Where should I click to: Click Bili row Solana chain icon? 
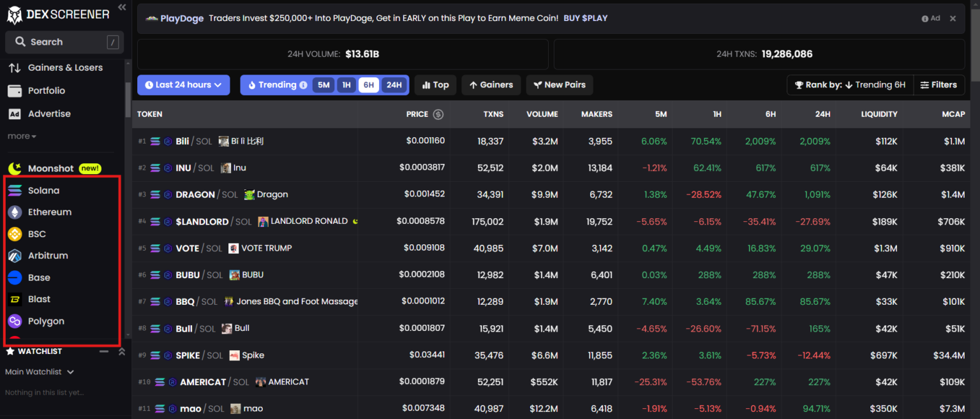pos(156,141)
